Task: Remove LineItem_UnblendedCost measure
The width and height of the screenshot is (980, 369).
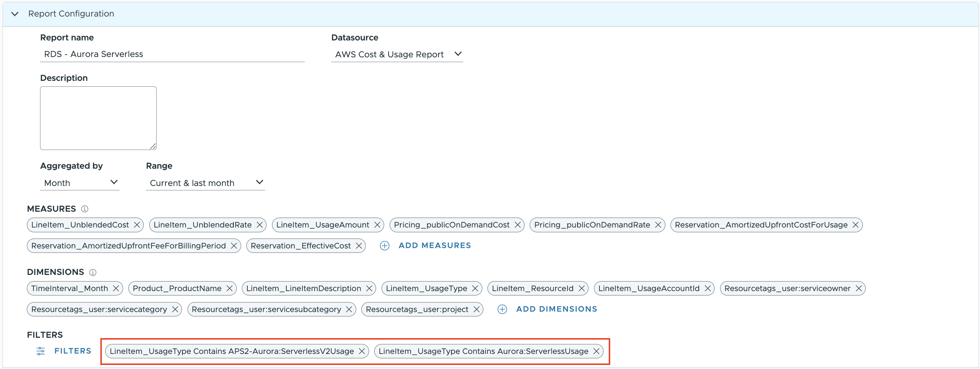Action: [137, 225]
